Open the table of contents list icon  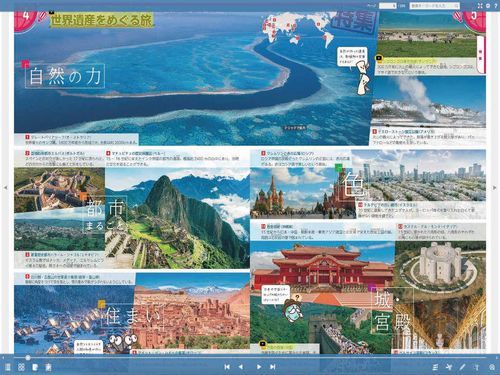pyautogui.click(x=8, y=367)
